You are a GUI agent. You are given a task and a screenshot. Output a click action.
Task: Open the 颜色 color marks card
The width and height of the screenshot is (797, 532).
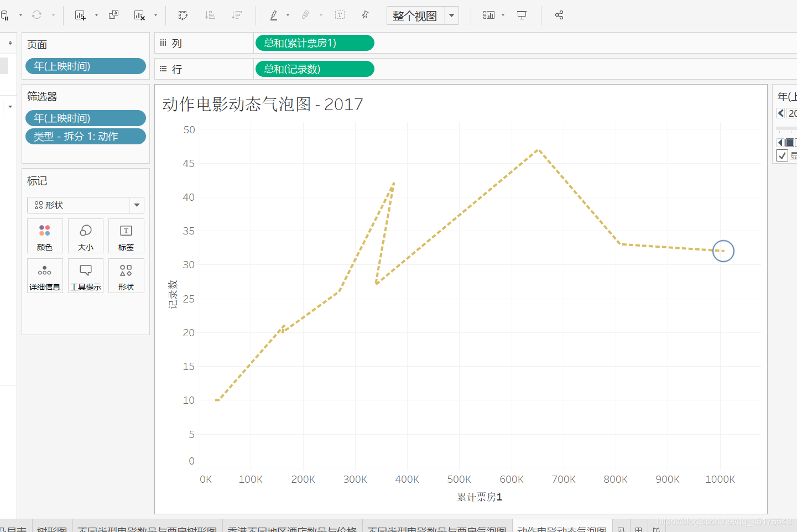(x=45, y=236)
